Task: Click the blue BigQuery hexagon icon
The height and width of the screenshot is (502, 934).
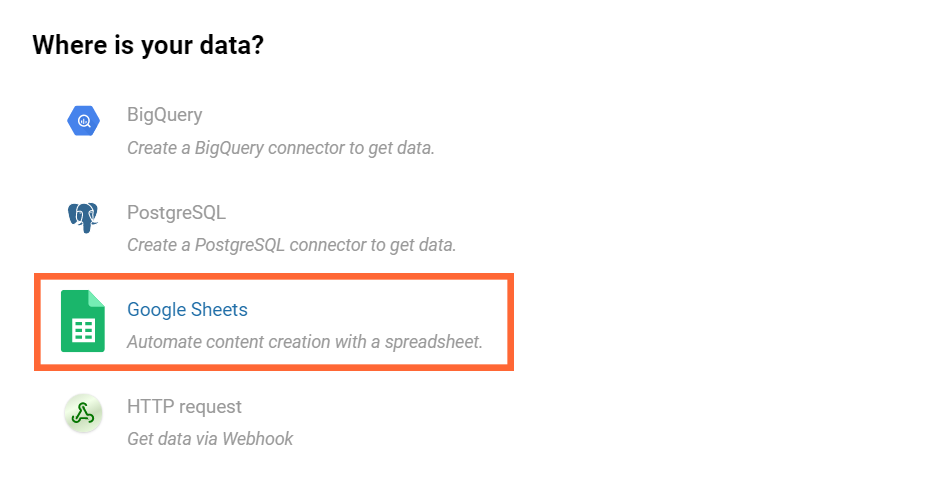Action: point(83,122)
